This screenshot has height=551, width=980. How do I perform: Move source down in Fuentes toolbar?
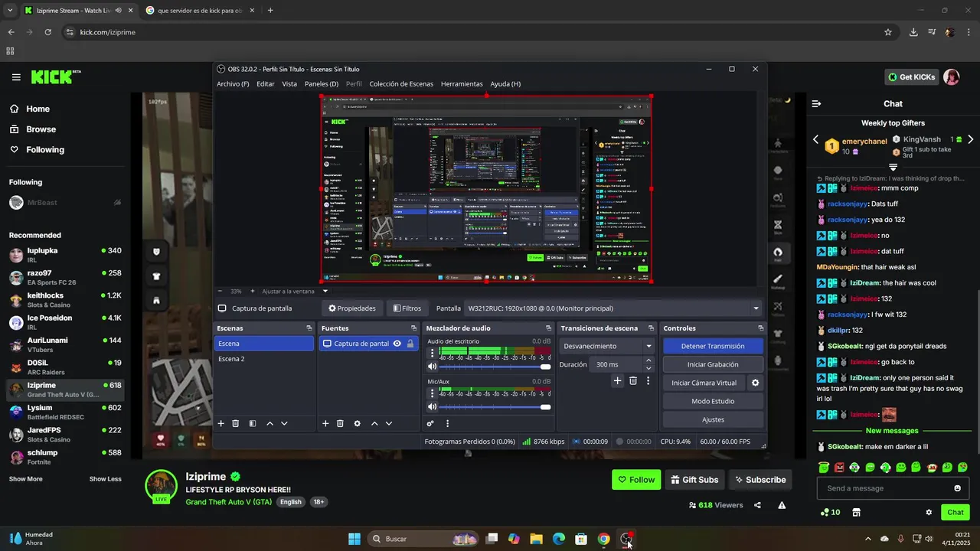pos(389,423)
